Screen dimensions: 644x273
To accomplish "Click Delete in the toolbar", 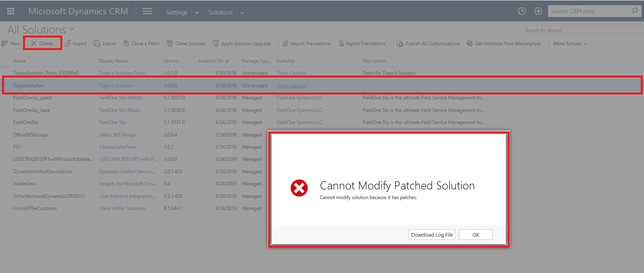I will [42, 44].
